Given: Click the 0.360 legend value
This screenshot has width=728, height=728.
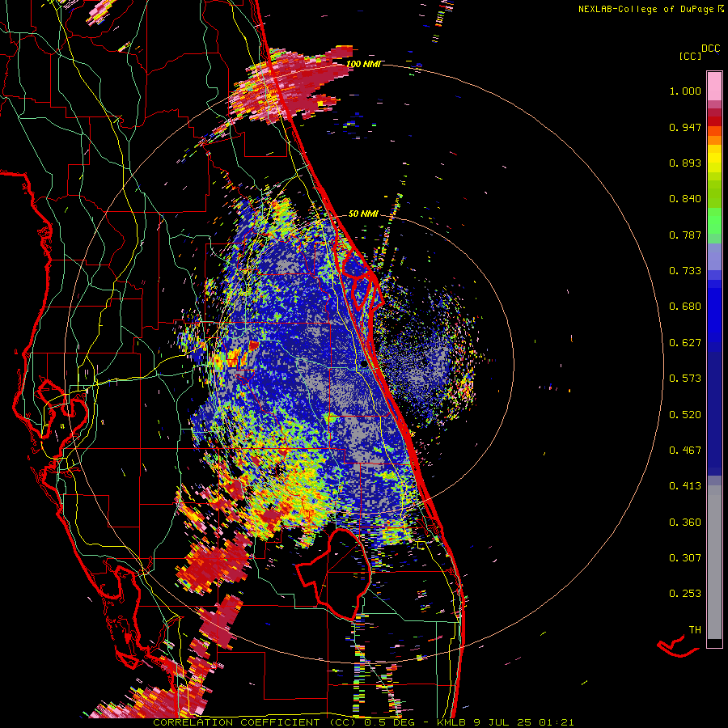Looking at the screenshot, I should click(x=685, y=523).
